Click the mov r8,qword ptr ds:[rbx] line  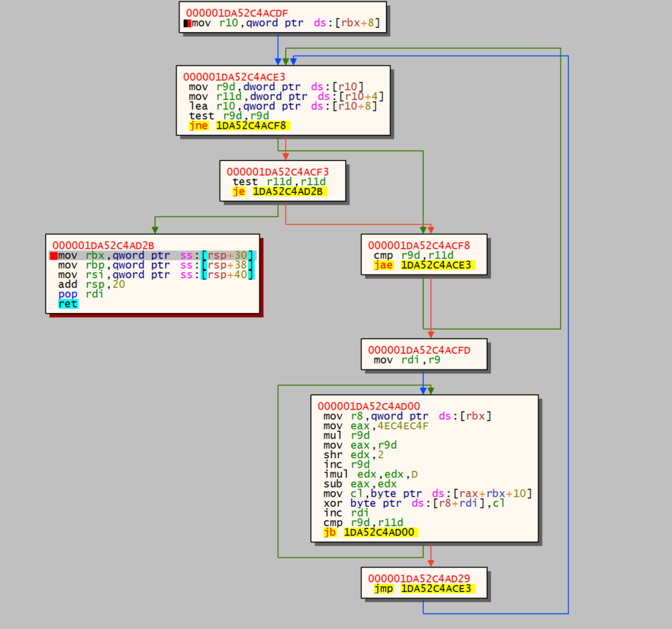pos(407,416)
